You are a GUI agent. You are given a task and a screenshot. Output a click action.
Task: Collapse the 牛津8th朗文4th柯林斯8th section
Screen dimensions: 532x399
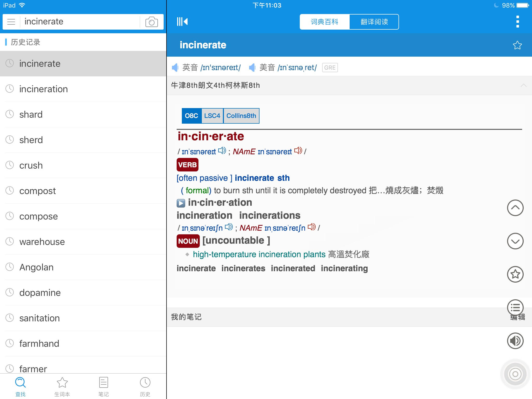pos(524,85)
